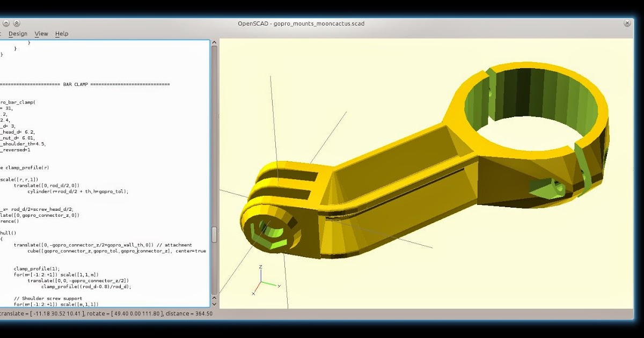Click the up arrow at the scrollbar's bottom
The height and width of the screenshot is (338, 644).
click(214, 298)
